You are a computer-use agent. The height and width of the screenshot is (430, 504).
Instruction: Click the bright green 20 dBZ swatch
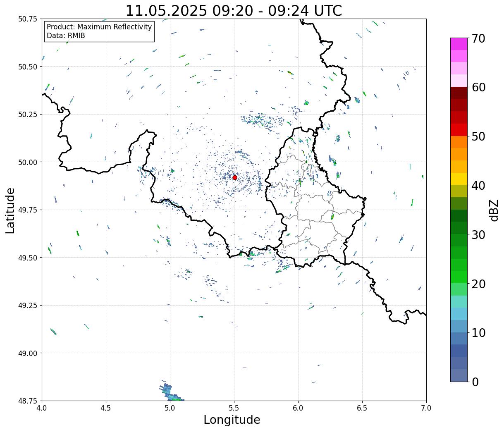(x=459, y=277)
